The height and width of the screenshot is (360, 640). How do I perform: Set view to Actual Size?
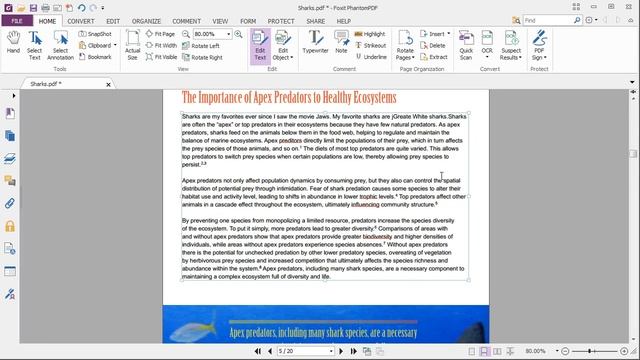(132, 45)
